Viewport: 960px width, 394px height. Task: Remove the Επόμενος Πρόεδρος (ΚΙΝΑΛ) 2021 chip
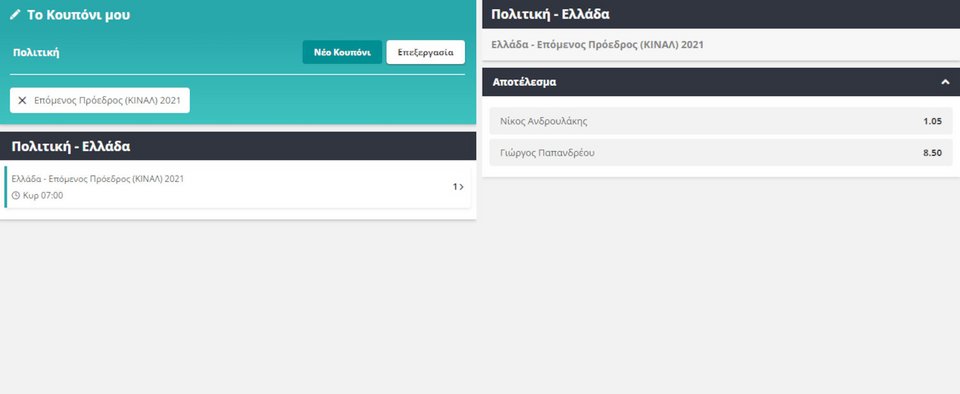(x=22, y=100)
